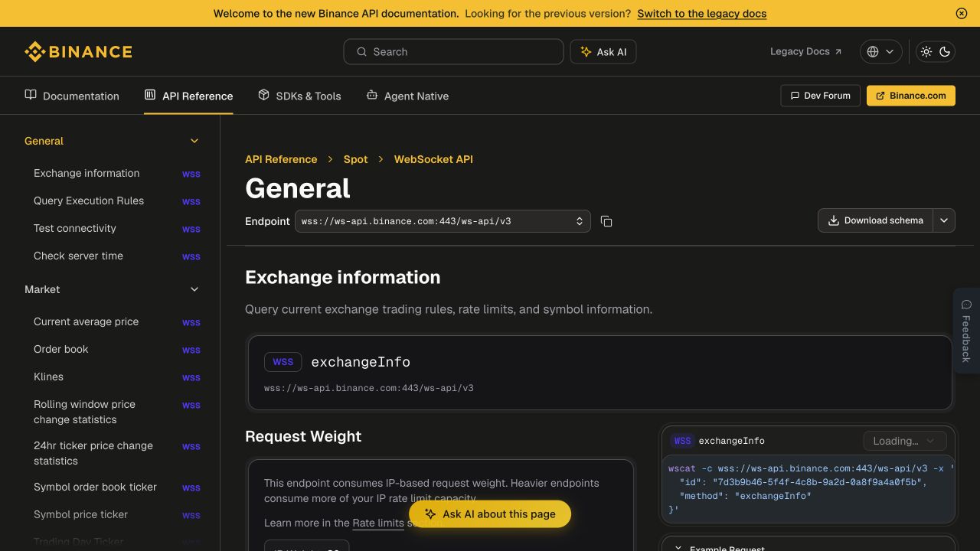Open the Rate limits link
The width and height of the screenshot is (980, 551).
[378, 523]
